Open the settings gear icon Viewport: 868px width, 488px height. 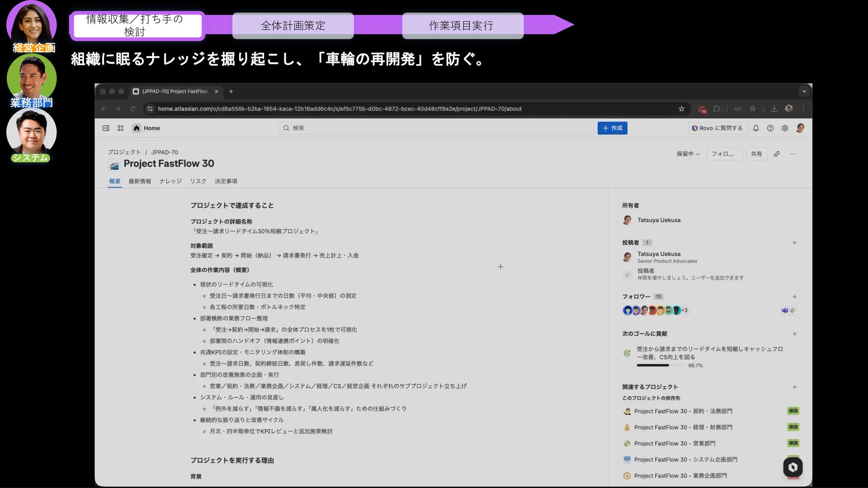(785, 128)
